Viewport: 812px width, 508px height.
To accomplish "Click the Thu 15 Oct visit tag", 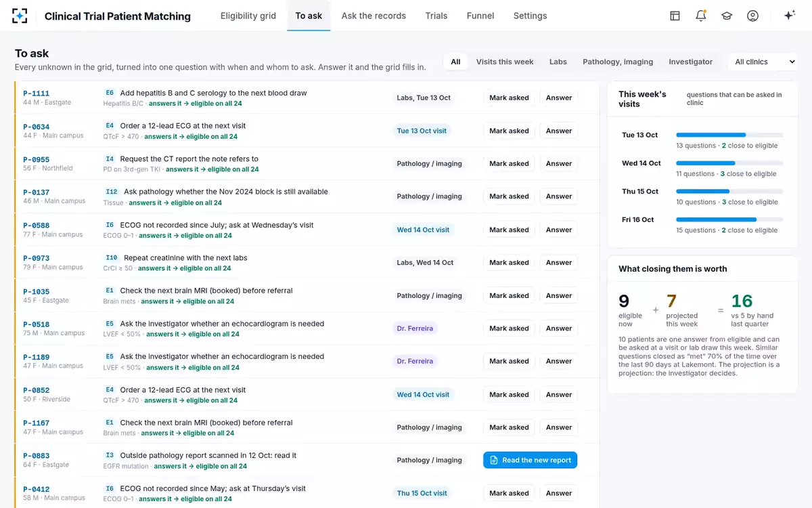I will [422, 493].
